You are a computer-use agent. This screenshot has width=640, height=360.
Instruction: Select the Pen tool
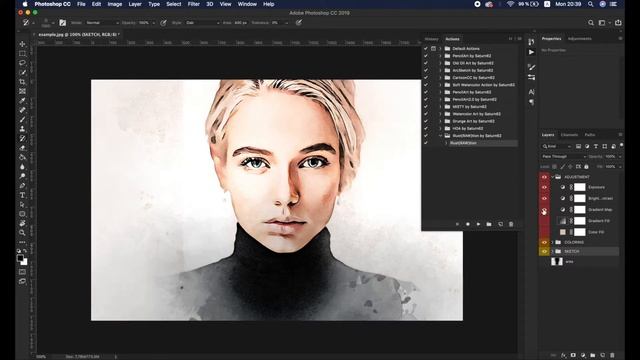22,186
